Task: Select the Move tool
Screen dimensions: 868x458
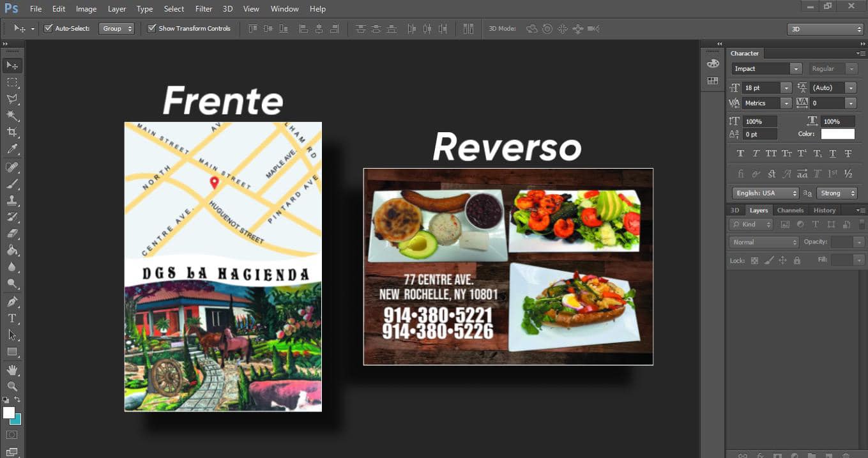Action: tap(12, 65)
